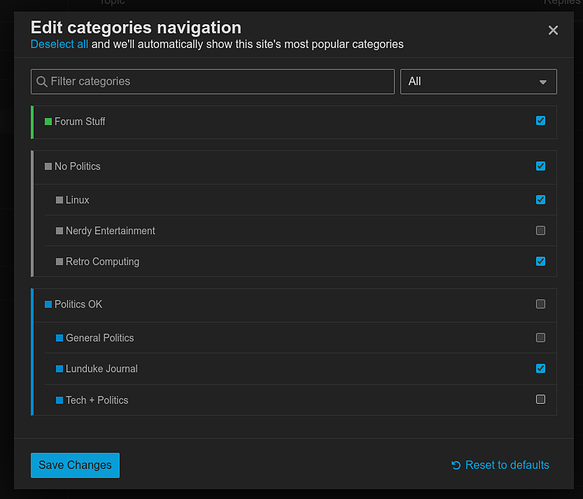Image resolution: width=583 pixels, height=499 pixels.
Task: Click the dropdown caret arrow next to All
Action: tap(543, 82)
